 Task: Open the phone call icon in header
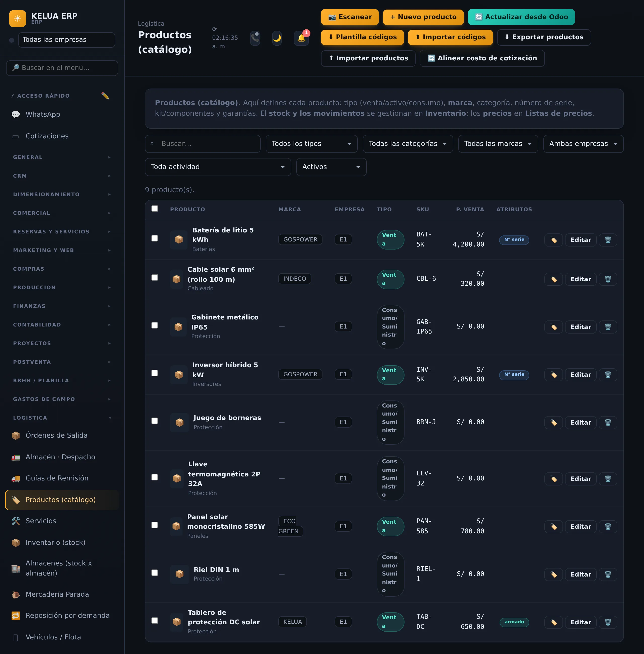point(255,38)
